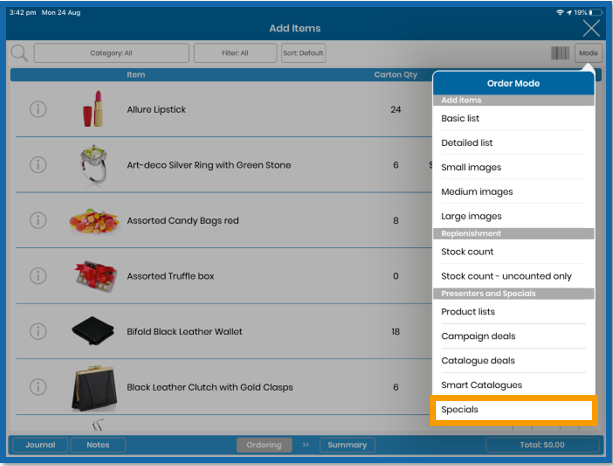Select Detailed list mode
This screenshot has width=613, height=466.
(x=513, y=143)
